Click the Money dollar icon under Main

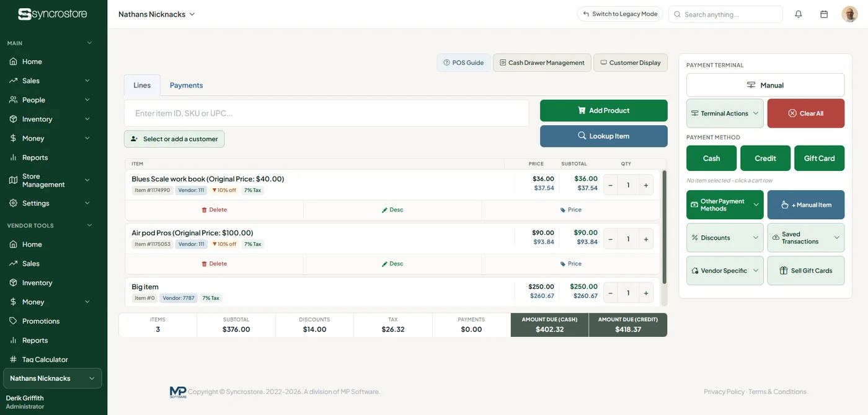click(13, 138)
